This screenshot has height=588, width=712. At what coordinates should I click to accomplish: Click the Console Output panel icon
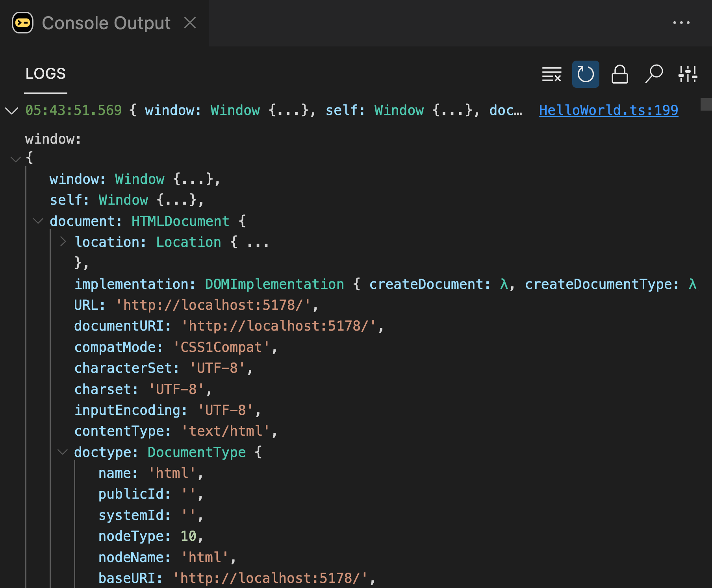coord(22,23)
